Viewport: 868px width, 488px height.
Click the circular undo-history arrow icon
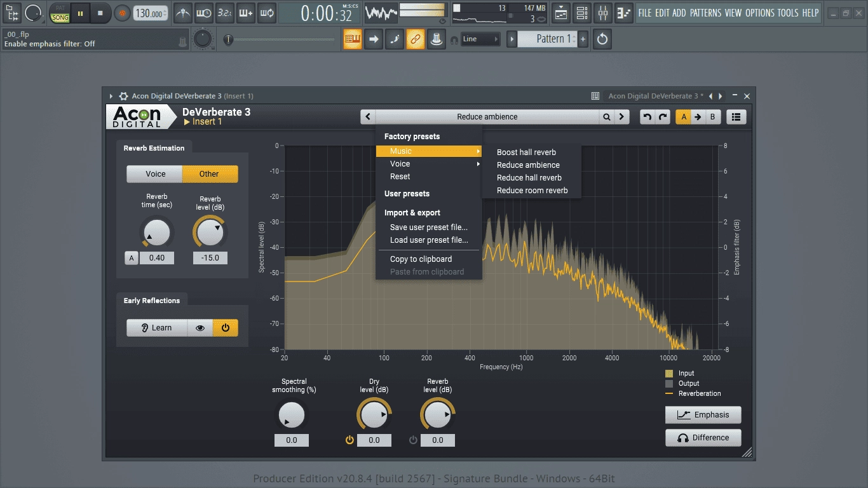click(x=602, y=39)
